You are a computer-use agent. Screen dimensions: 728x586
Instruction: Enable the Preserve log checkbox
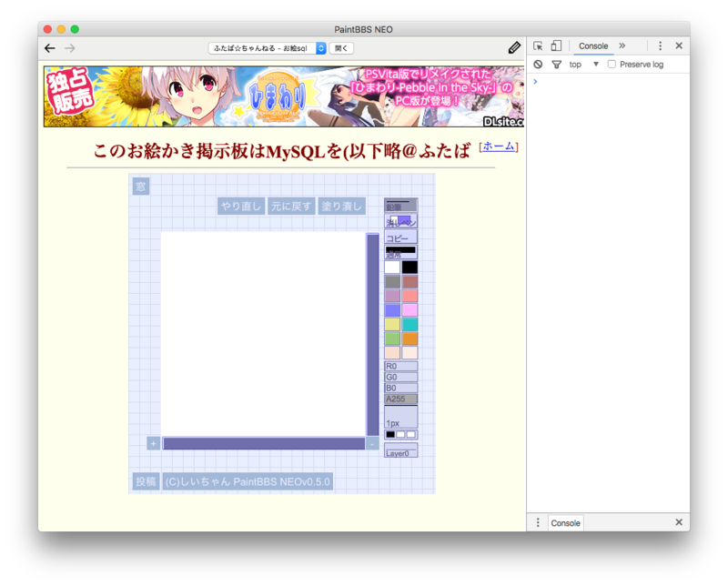click(x=612, y=64)
